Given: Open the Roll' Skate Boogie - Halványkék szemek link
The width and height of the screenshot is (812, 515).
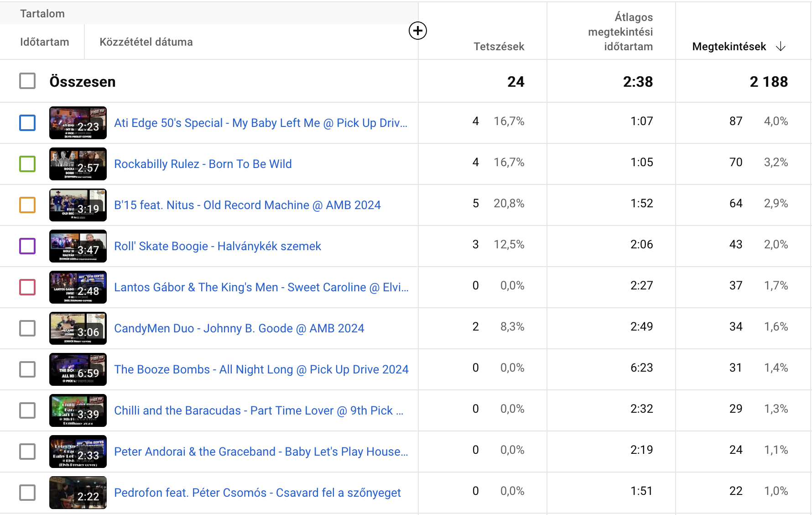Looking at the screenshot, I should [217, 246].
